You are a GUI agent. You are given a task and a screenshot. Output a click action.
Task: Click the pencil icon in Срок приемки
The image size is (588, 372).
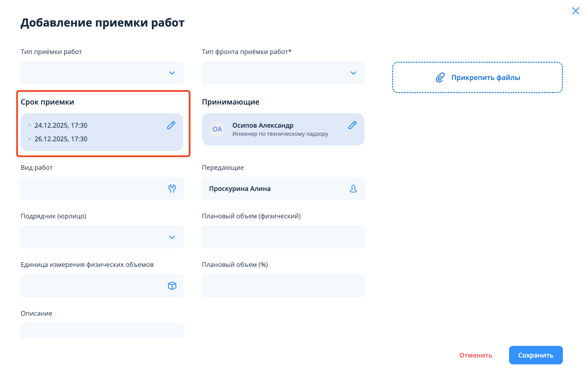click(171, 125)
